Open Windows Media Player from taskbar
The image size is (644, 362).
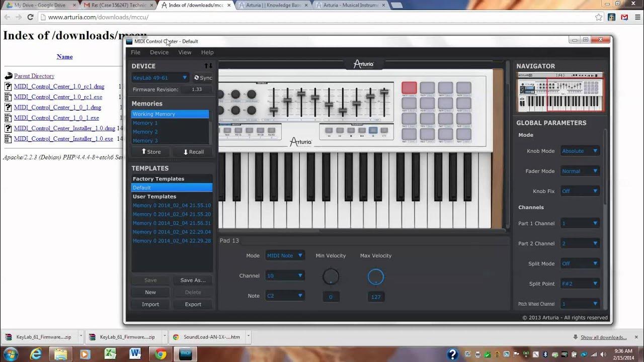(x=85, y=354)
